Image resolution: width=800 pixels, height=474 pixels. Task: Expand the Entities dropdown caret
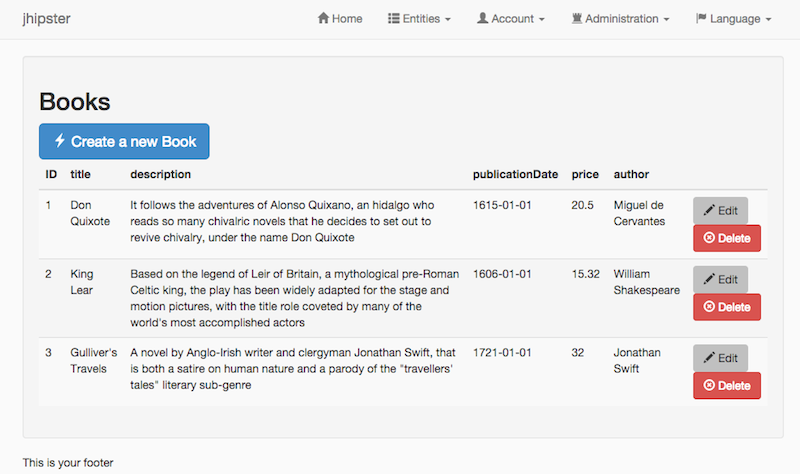click(x=448, y=20)
